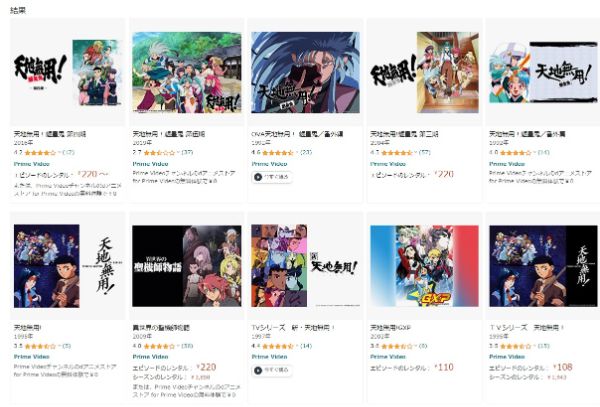Click the ¥220 episode rental price for 2004 第三期
The width and height of the screenshot is (600, 407).
[x=444, y=174]
